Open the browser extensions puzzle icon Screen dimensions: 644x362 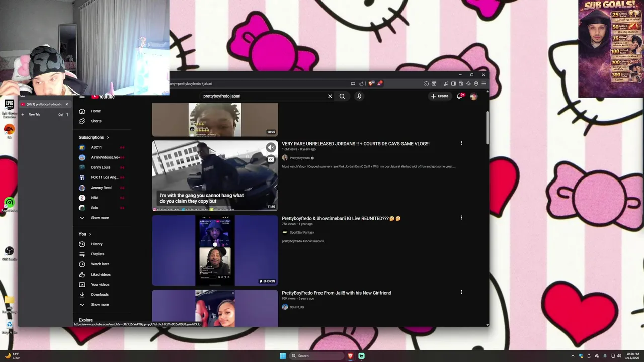coord(426,83)
